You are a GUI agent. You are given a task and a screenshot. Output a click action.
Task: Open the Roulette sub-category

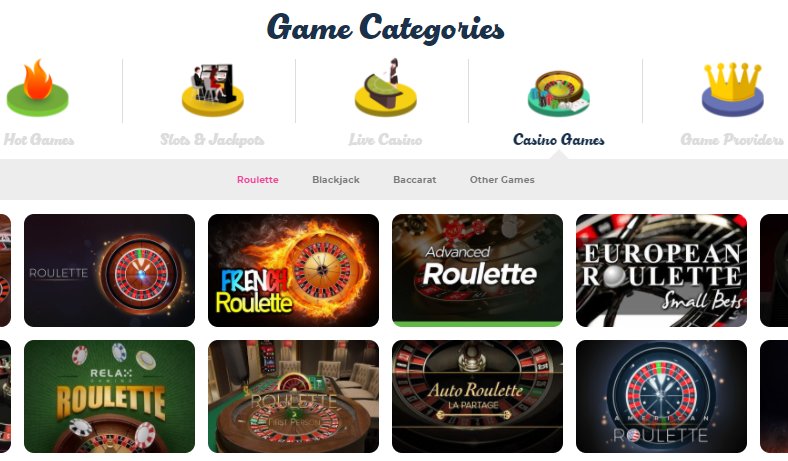click(258, 179)
